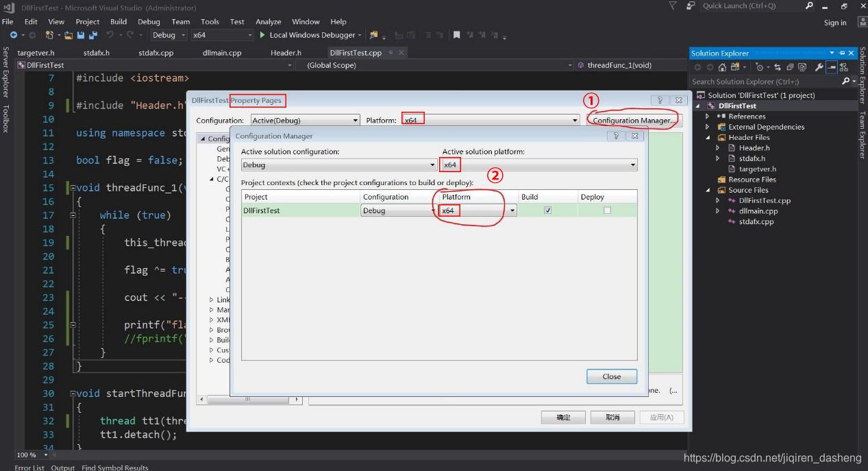Click the Find in Files toolbar icon
This screenshot has height=471, width=868.
(x=373, y=35)
